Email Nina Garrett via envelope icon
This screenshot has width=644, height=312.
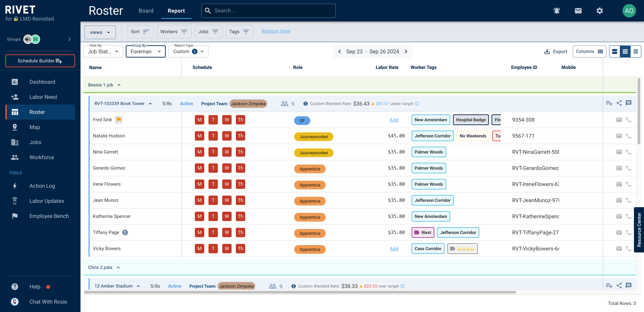[x=619, y=152]
